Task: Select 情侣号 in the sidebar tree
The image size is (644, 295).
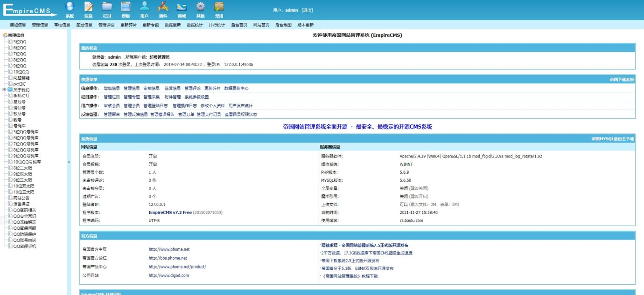Action: (19, 108)
